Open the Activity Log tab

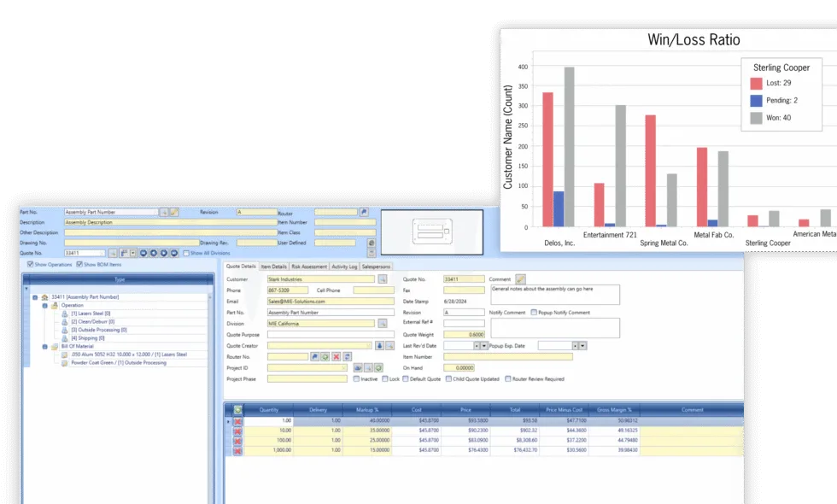(x=344, y=267)
